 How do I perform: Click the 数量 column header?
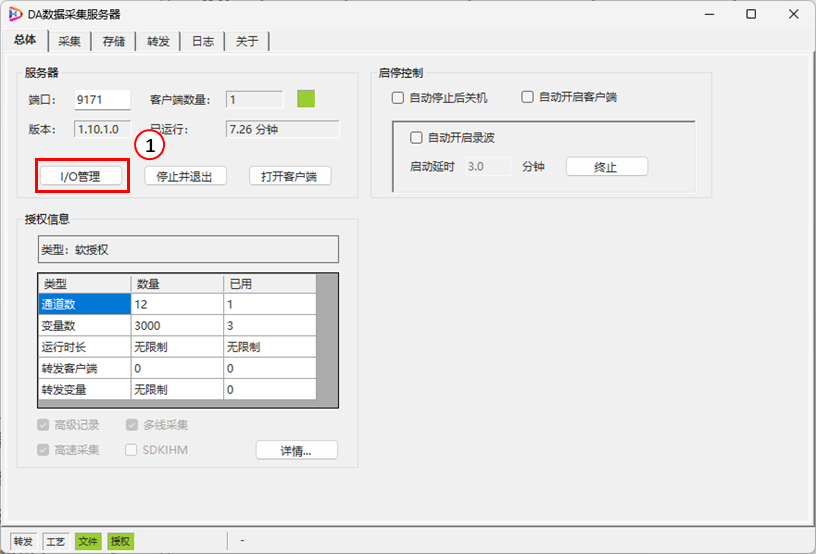(177, 284)
